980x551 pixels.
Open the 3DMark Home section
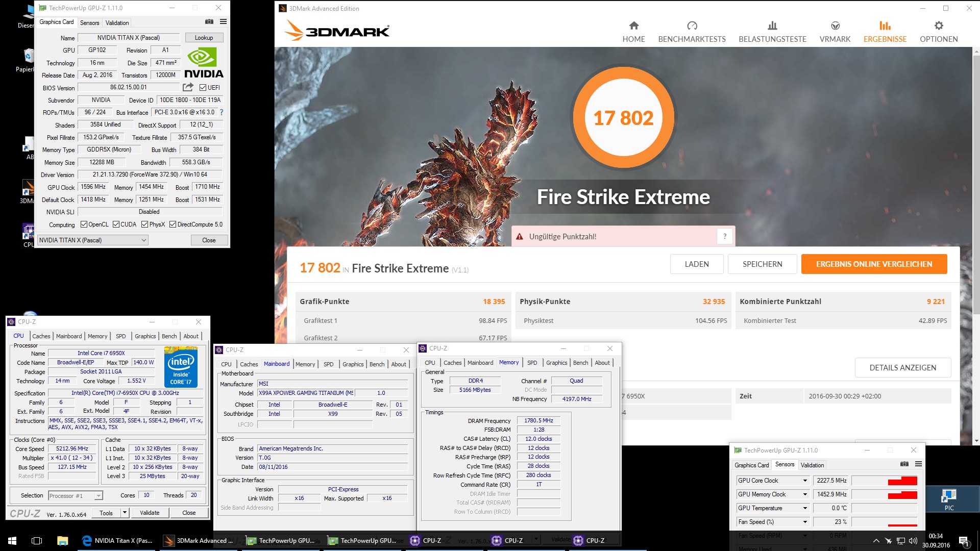[x=633, y=32]
